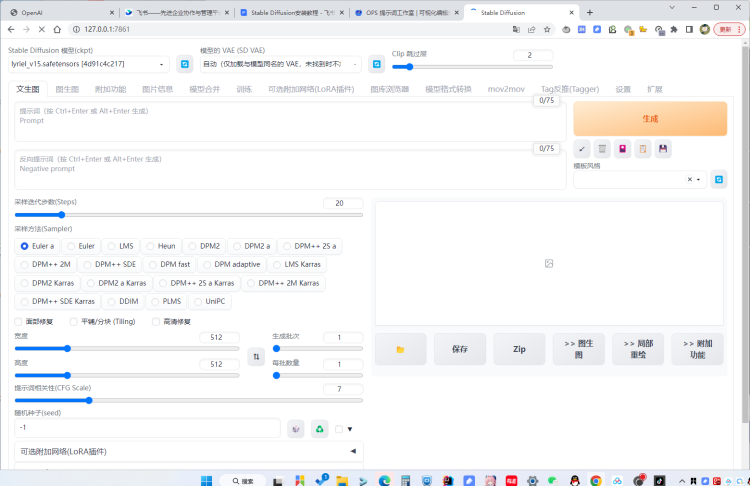Send the image to the extras tab

[697, 349]
